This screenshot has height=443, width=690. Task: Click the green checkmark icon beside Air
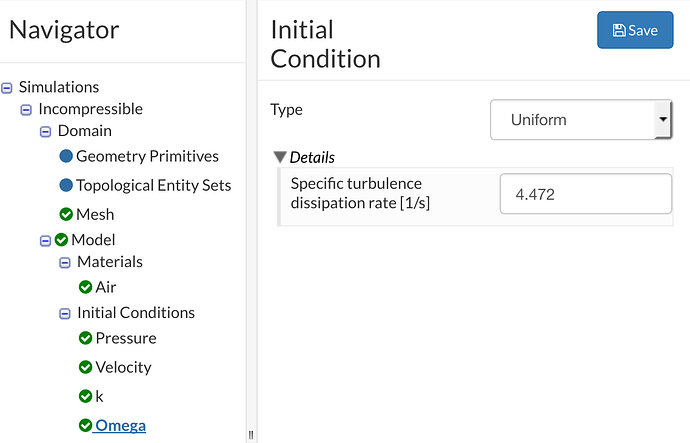tap(86, 287)
